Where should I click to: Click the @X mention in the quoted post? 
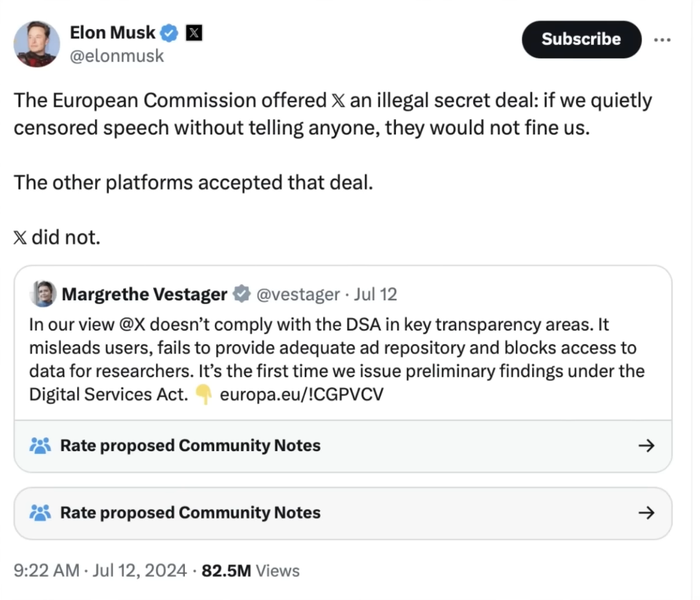[x=132, y=325]
